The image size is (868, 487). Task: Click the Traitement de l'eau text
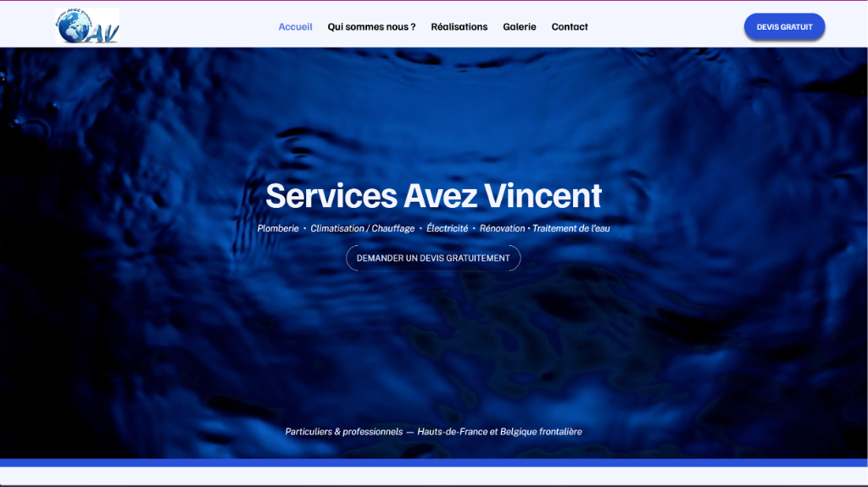point(571,228)
